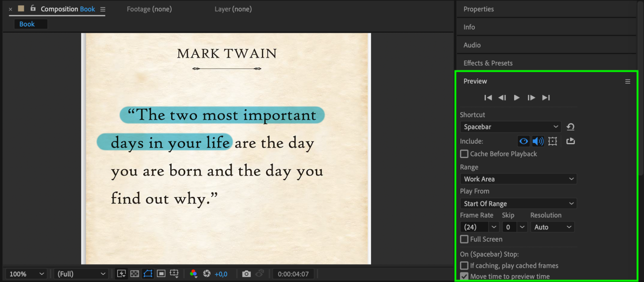Viewport: 644px width, 282px height.
Task: Open the Show Channel color icon
Action: pos(193,274)
